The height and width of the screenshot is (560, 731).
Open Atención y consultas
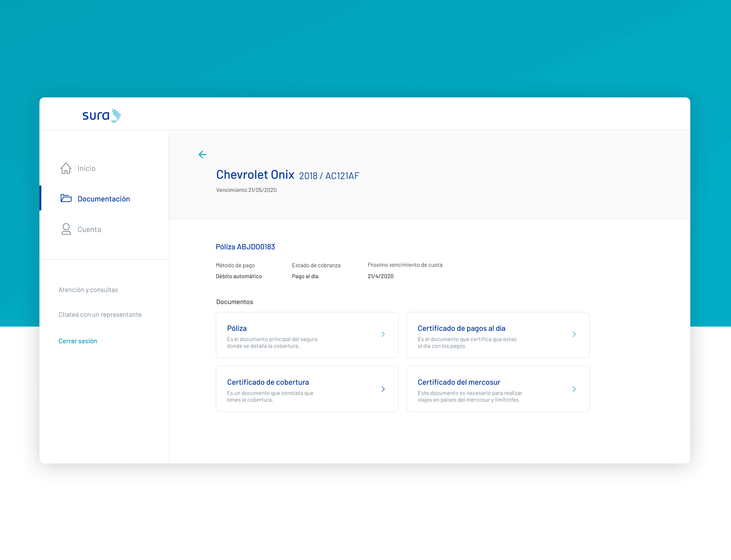click(x=88, y=290)
